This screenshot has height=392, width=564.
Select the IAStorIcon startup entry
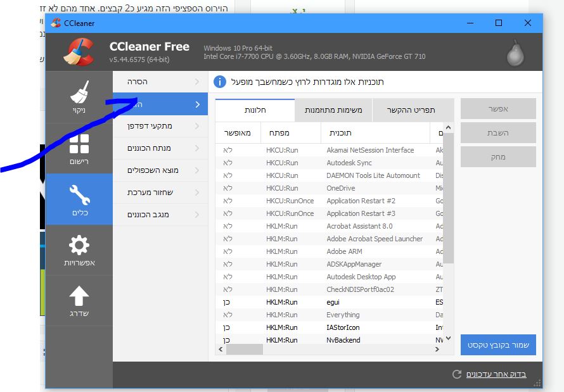(329, 327)
